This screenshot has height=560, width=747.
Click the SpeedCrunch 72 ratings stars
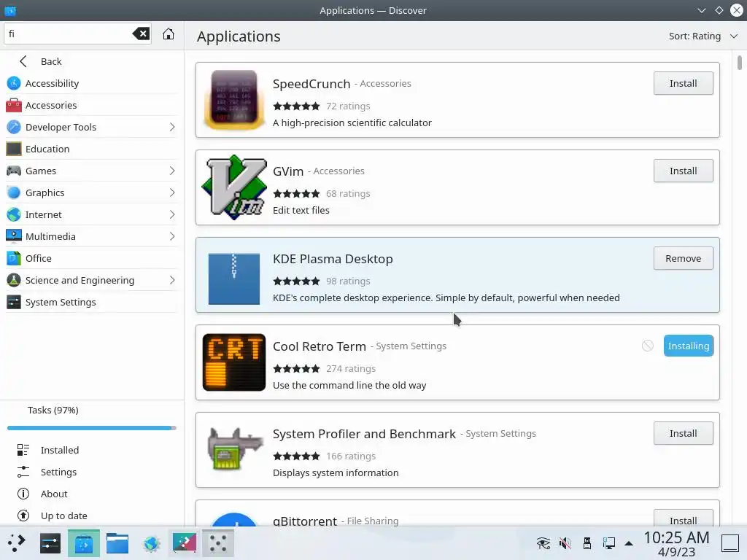tap(296, 106)
